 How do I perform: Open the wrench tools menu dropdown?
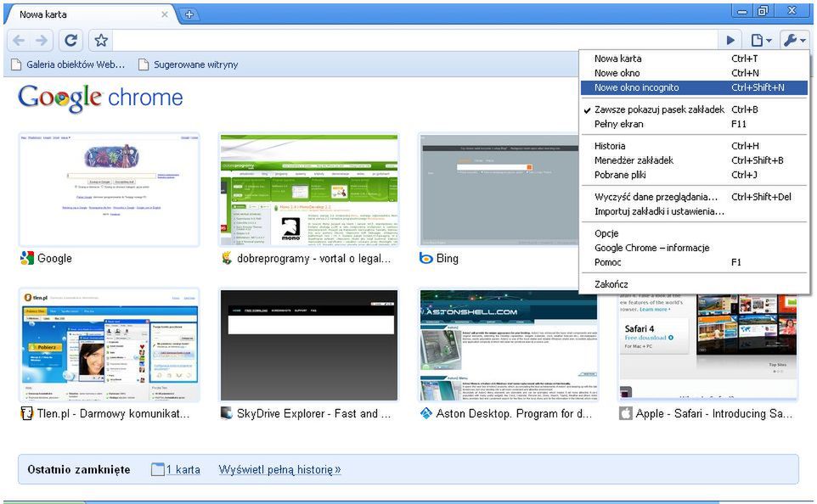[x=794, y=40]
